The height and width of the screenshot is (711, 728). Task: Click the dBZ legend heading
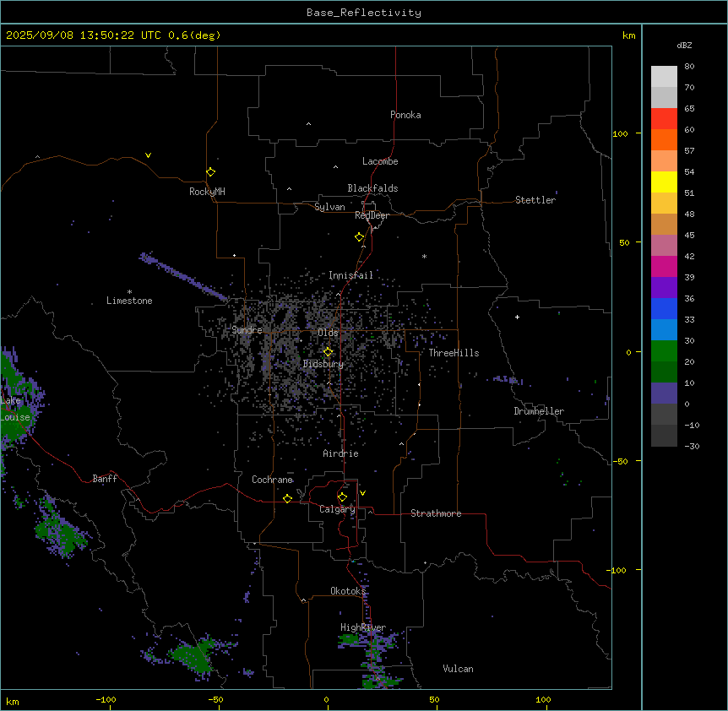point(684,46)
